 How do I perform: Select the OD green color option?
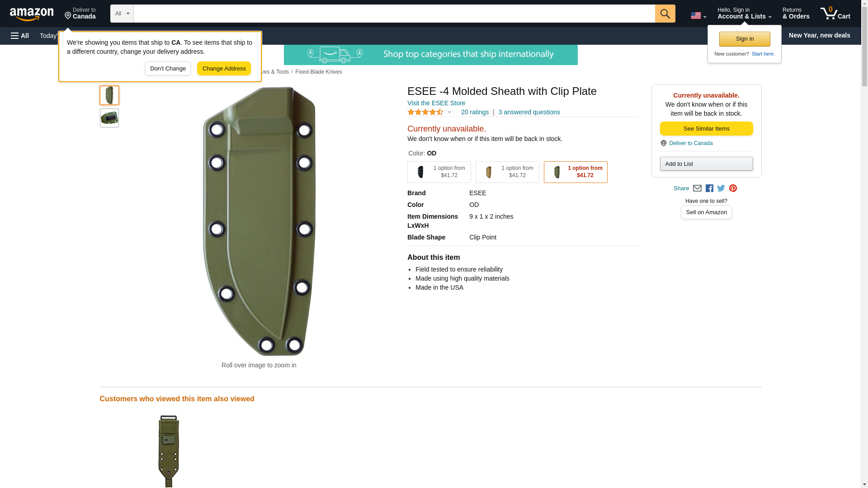coord(576,172)
